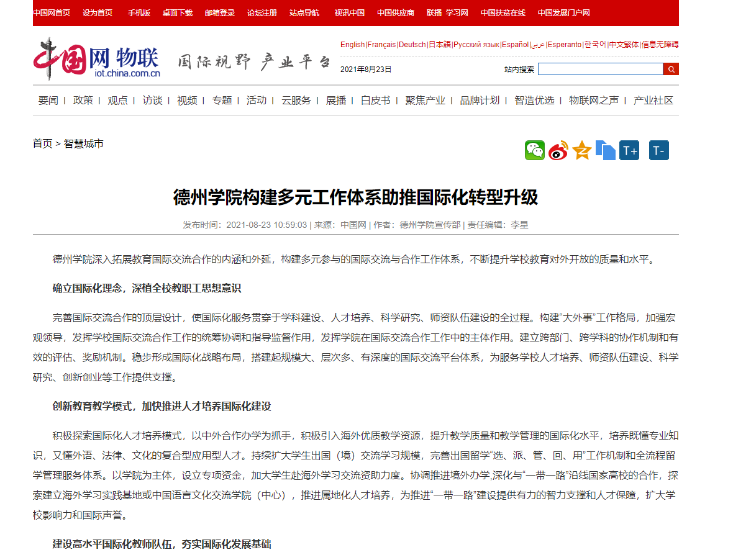
Task: Click the red search magnifier button
Action: click(671, 69)
